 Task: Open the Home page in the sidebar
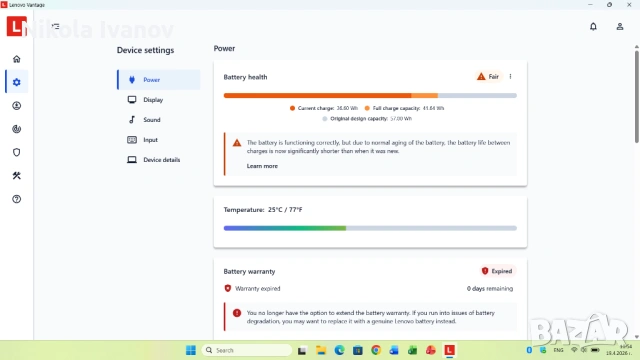click(17, 59)
